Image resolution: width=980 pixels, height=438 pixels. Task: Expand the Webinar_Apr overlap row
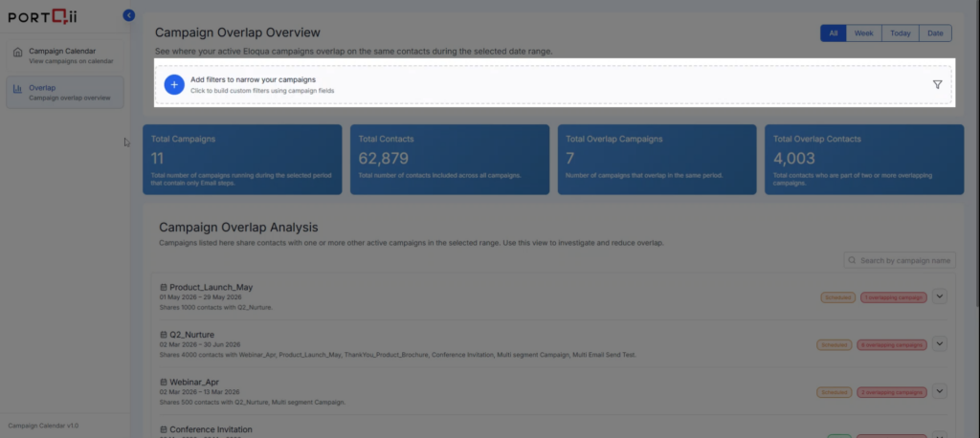coord(939,391)
